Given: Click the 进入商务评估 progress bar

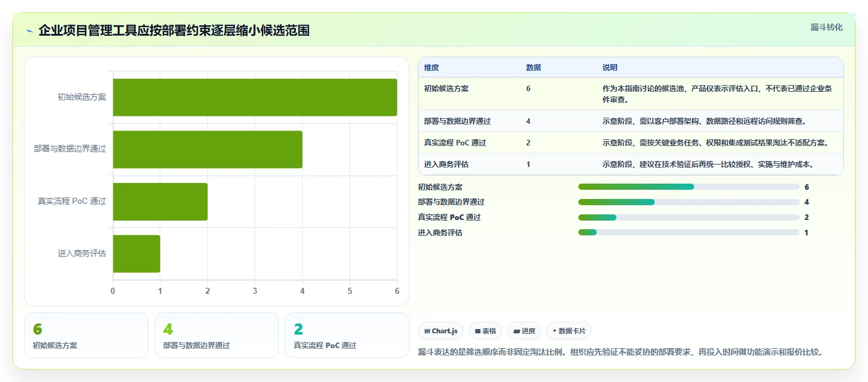Looking at the screenshot, I should 689,232.
